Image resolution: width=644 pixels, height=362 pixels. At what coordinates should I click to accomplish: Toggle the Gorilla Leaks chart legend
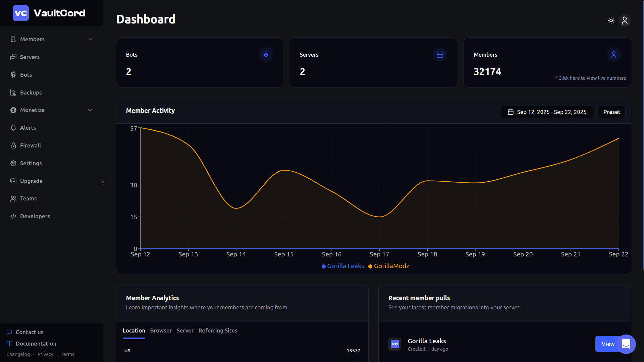[343, 266]
